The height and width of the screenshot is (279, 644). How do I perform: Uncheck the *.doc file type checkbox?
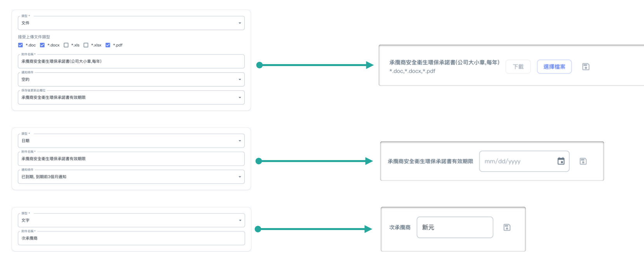point(21,45)
